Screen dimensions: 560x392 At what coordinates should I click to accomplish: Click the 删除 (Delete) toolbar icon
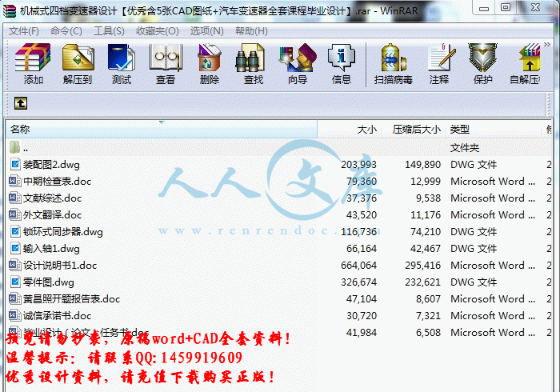coord(210,58)
